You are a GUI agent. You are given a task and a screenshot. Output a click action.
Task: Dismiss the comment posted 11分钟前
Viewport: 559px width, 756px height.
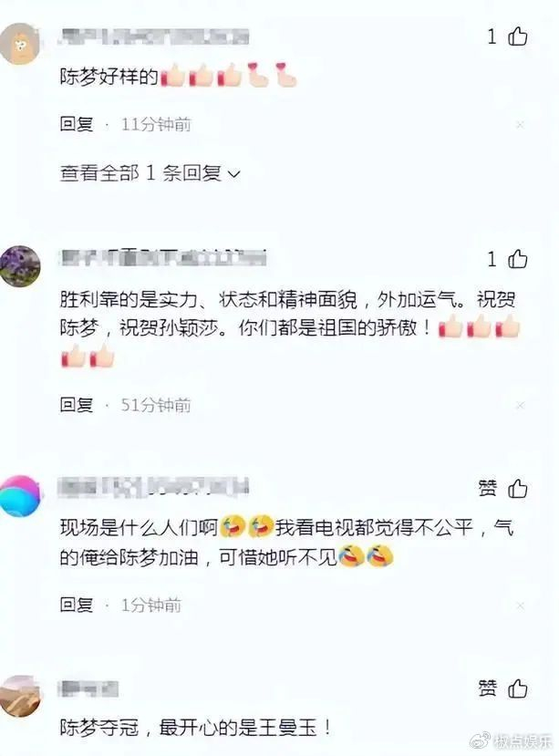pyautogui.click(x=520, y=125)
